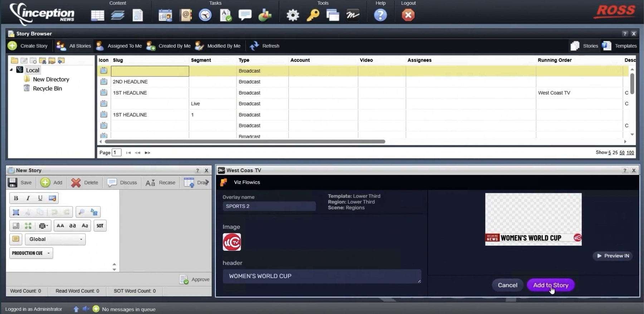
Task: Open Recycle Bin in tree
Action: tap(47, 88)
